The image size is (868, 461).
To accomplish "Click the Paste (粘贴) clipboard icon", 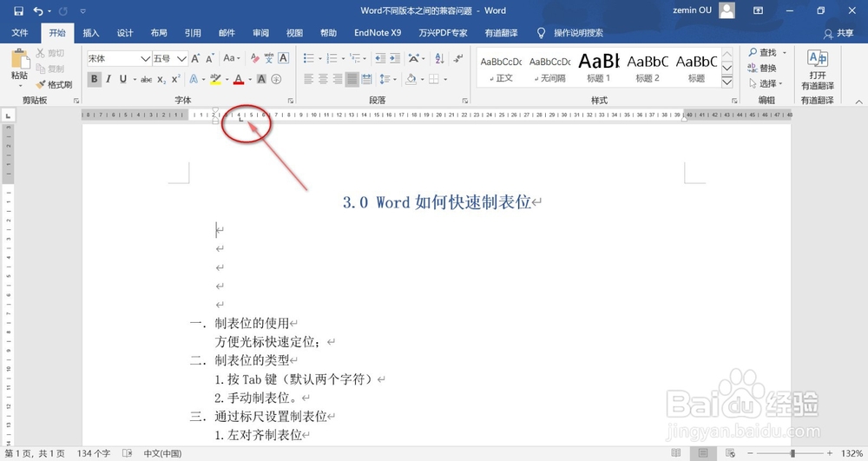I will tap(20, 59).
